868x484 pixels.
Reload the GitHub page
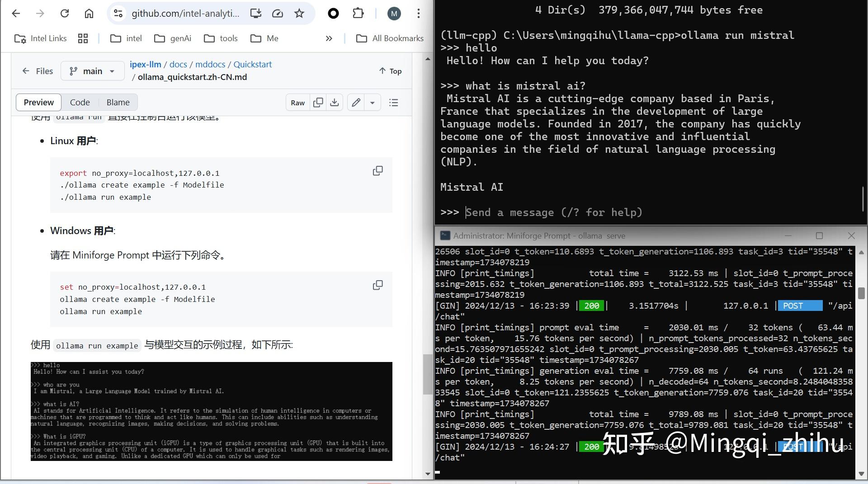pos(65,13)
